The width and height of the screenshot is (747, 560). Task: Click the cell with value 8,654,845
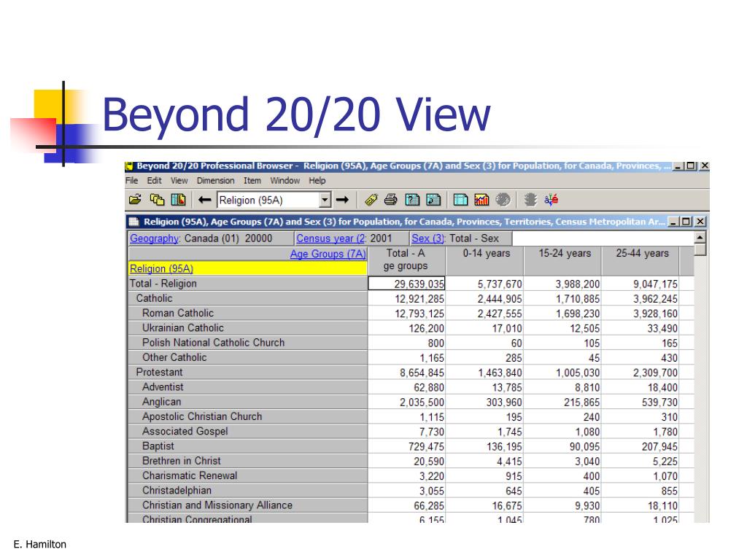tap(406, 373)
